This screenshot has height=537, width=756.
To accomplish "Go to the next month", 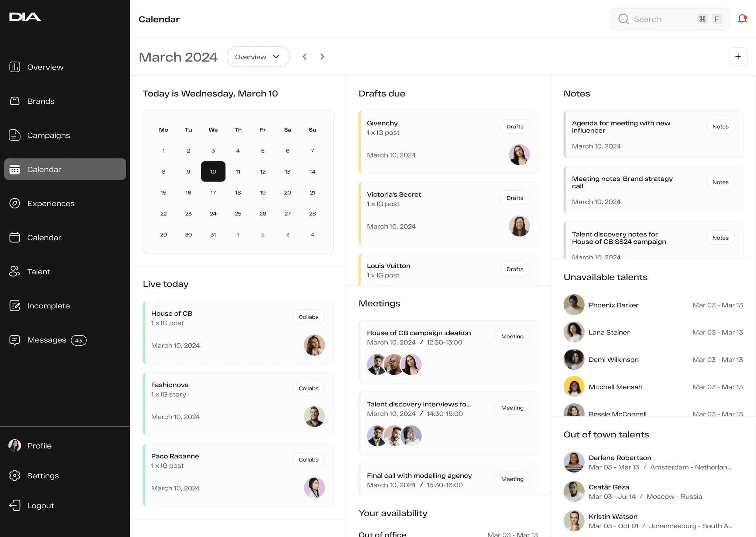I will (x=322, y=57).
